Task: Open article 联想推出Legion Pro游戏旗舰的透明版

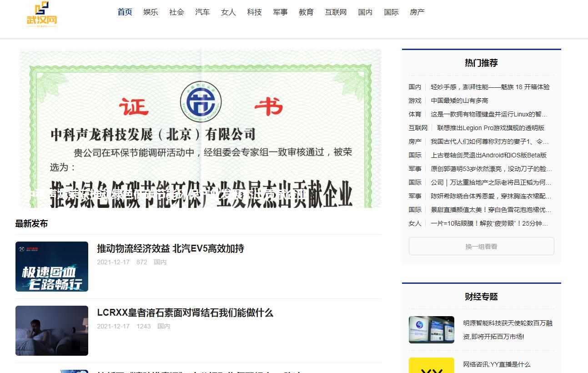Action: click(x=491, y=128)
